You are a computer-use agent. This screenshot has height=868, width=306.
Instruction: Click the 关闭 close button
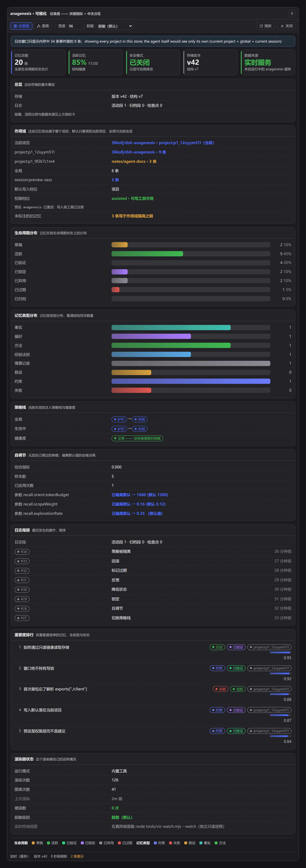click(286, 26)
